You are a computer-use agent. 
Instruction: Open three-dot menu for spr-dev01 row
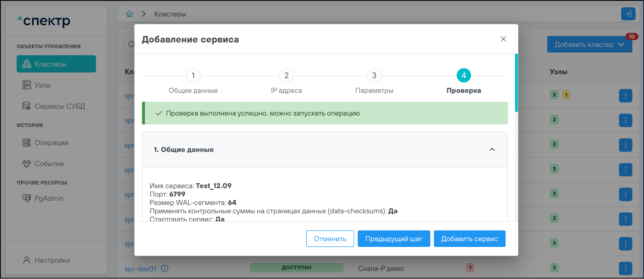point(625,268)
